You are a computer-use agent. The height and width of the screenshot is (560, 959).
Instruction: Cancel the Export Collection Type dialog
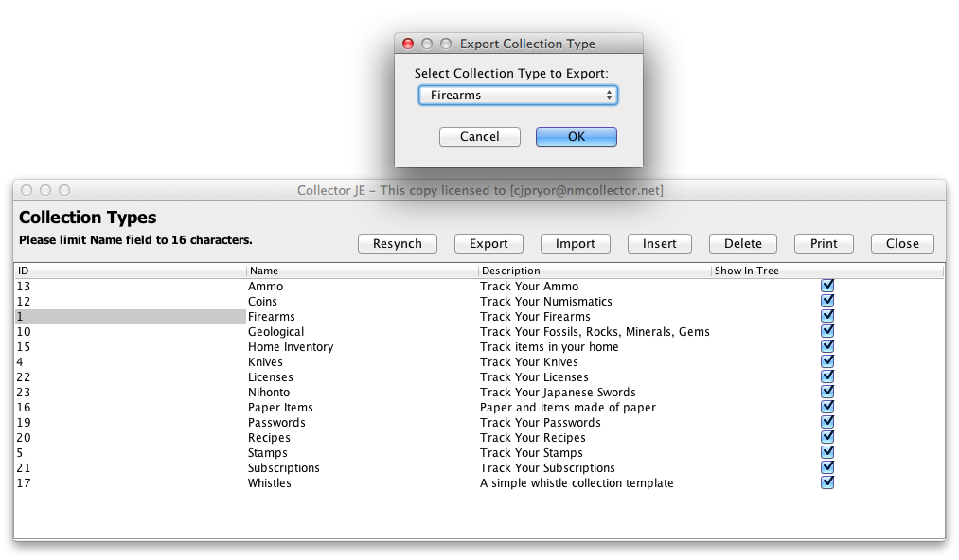(479, 136)
